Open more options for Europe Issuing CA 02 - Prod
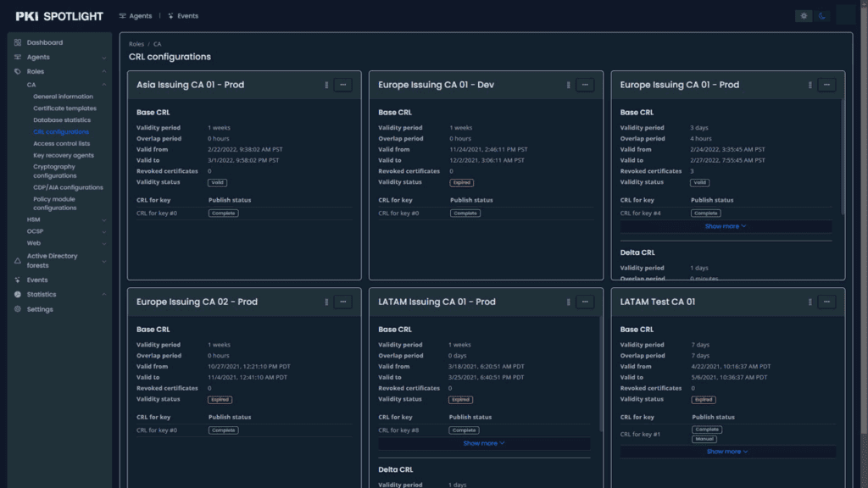 tap(343, 302)
